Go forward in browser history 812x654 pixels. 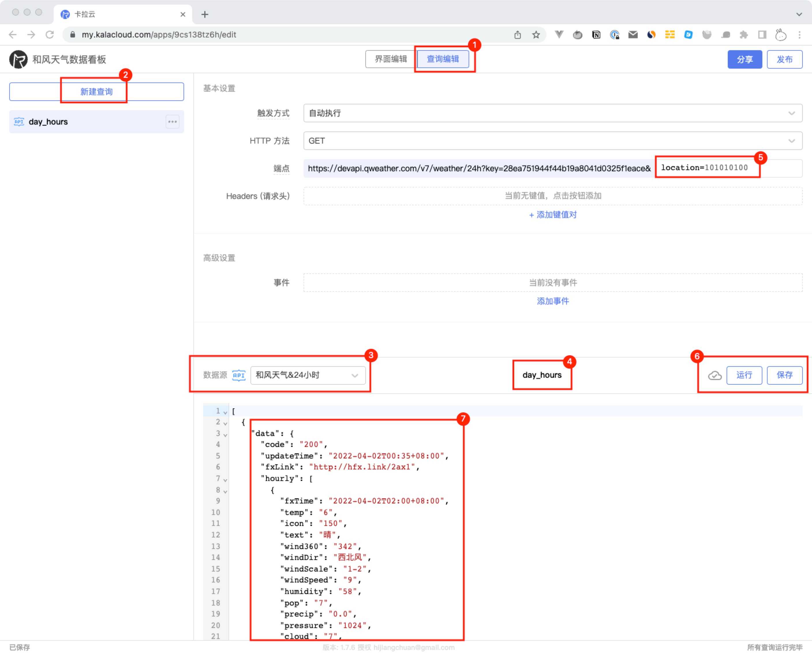(31, 35)
